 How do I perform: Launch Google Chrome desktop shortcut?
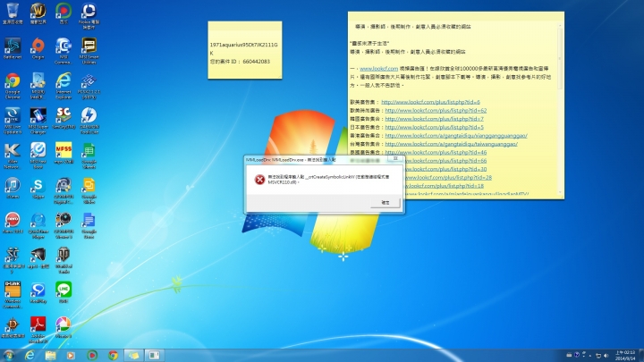click(13, 86)
